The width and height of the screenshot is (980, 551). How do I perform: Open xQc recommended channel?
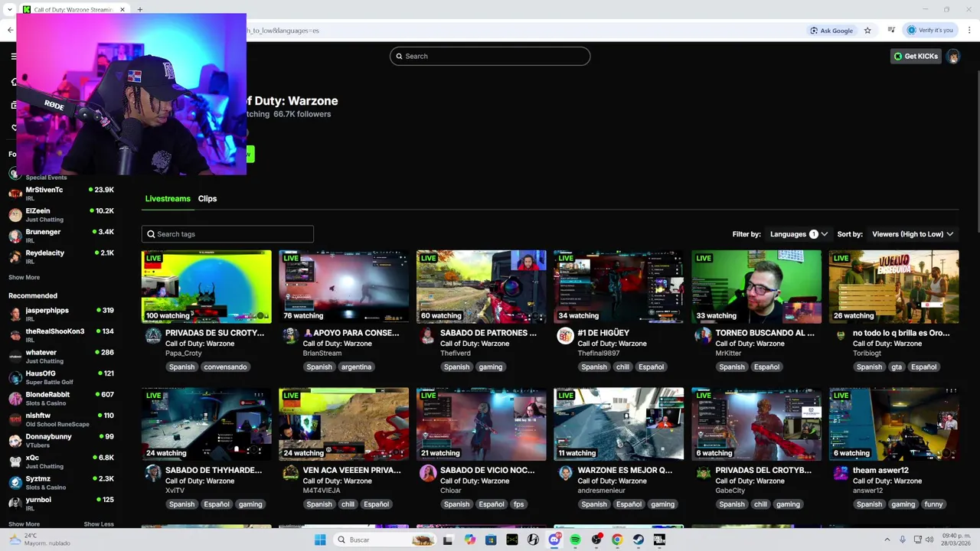(61, 461)
